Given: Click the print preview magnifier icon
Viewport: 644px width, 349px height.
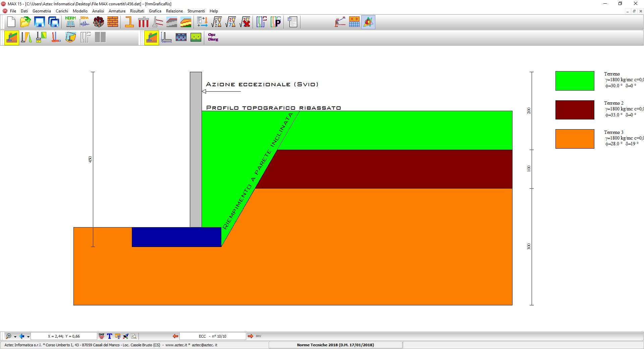Looking at the screenshot, I should coord(134,336).
